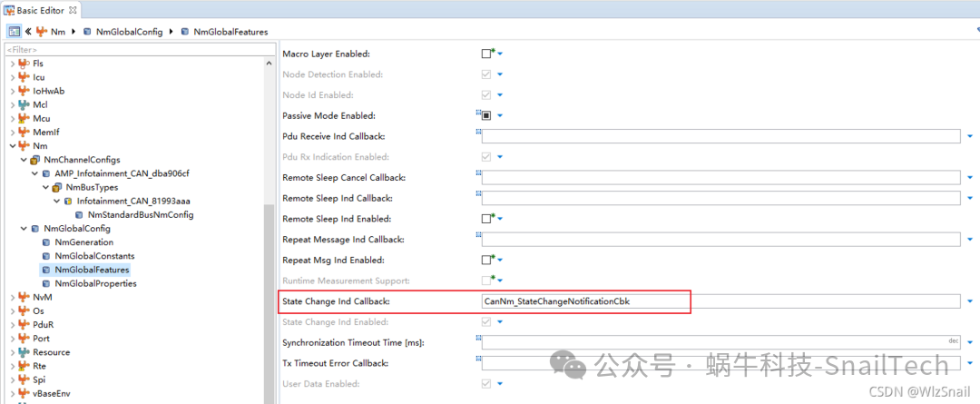The image size is (980, 404).
Task: Toggle Macro Layer Enabled checkbox
Action: pos(486,54)
